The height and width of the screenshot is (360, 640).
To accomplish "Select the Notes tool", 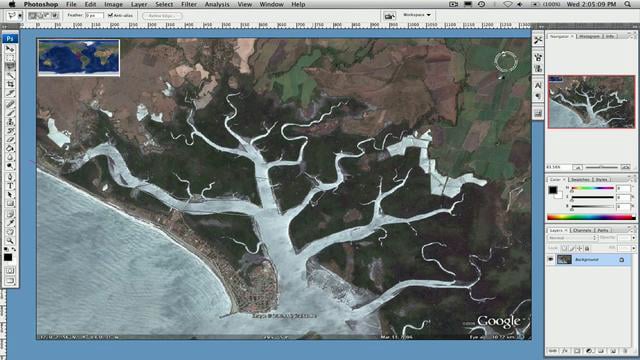I will tap(10, 214).
